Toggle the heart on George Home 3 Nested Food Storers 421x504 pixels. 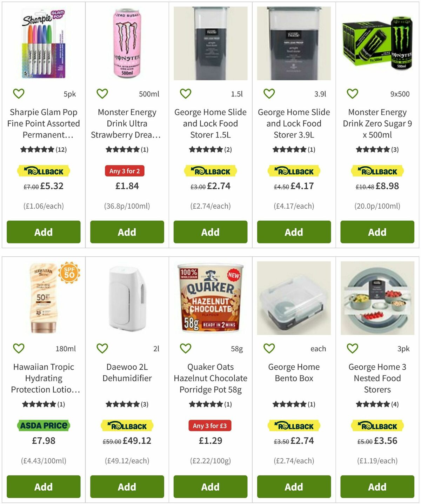[x=352, y=348]
